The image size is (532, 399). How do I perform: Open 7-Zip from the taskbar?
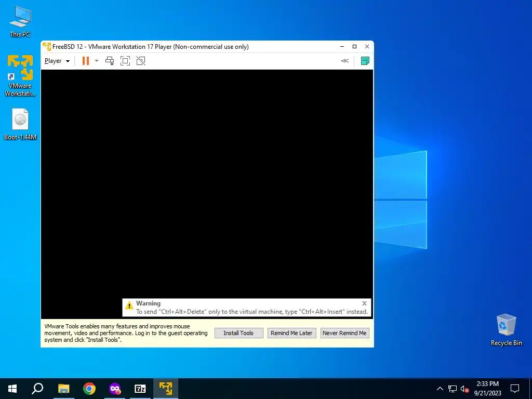(140, 389)
